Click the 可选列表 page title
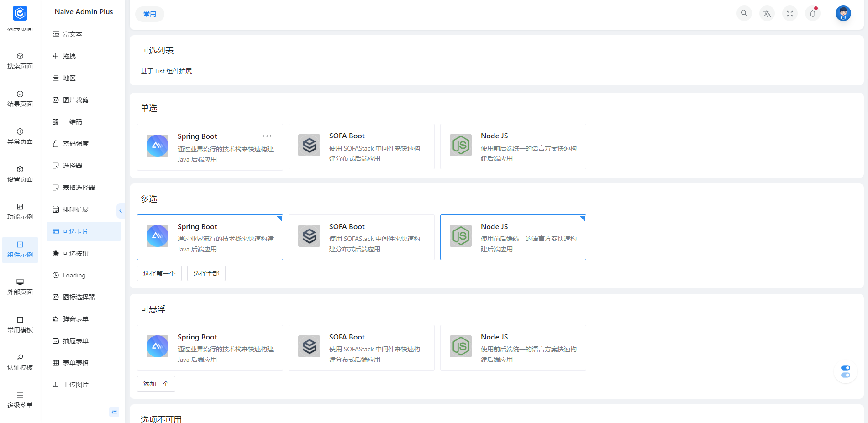 [x=157, y=51]
